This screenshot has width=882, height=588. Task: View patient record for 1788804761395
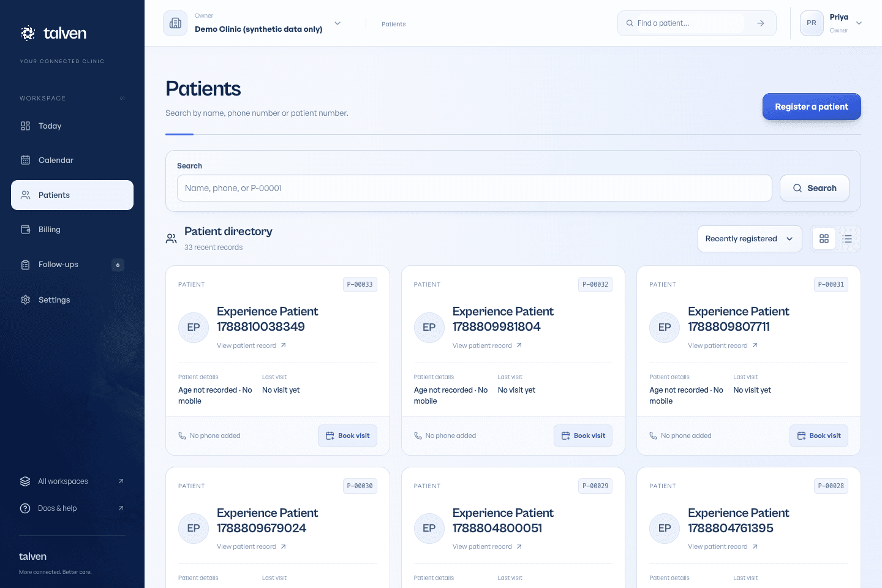click(723, 546)
